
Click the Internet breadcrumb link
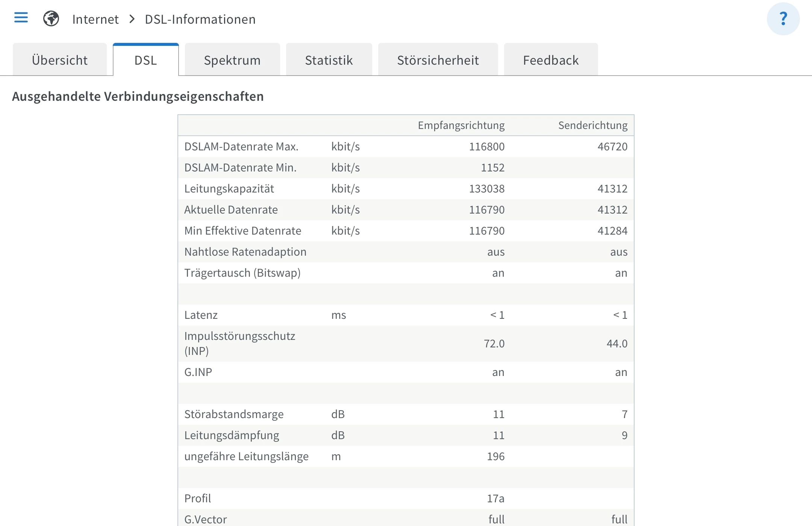pos(95,19)
